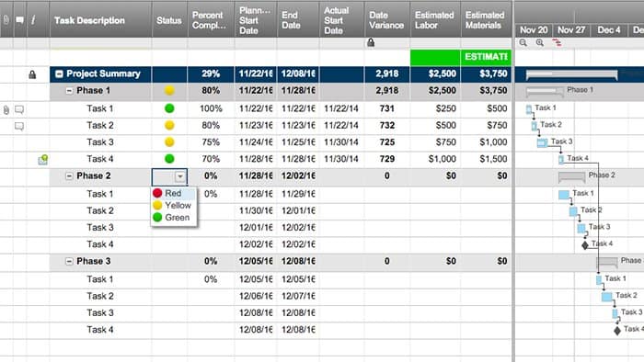Screen dimensions: 644x362
Task: Select Phase 3 Task 1 description cell
Action: 100,279
